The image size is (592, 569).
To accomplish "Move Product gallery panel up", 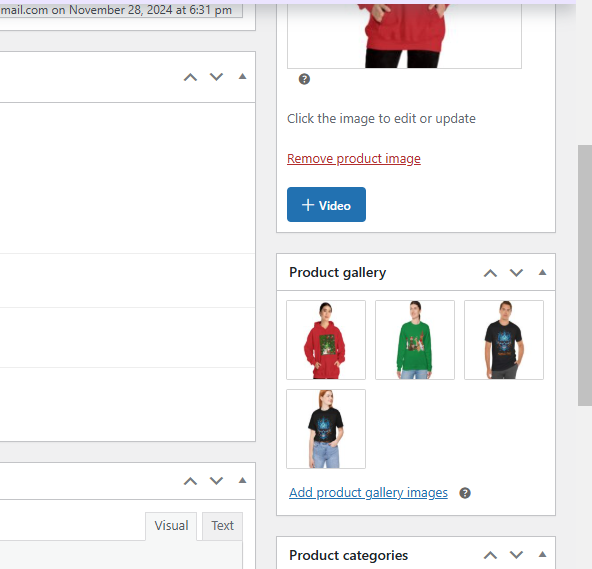I will (x=490, y=273).
